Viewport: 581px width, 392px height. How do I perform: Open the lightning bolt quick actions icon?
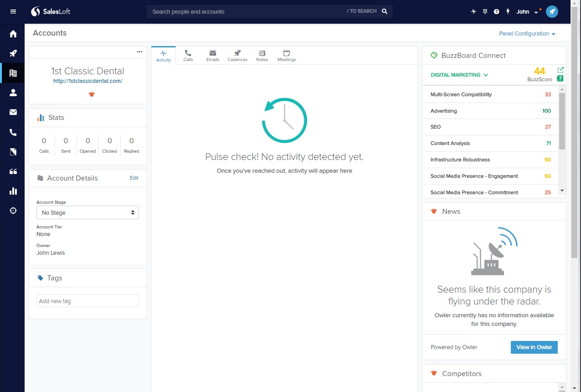coord(508,12)
